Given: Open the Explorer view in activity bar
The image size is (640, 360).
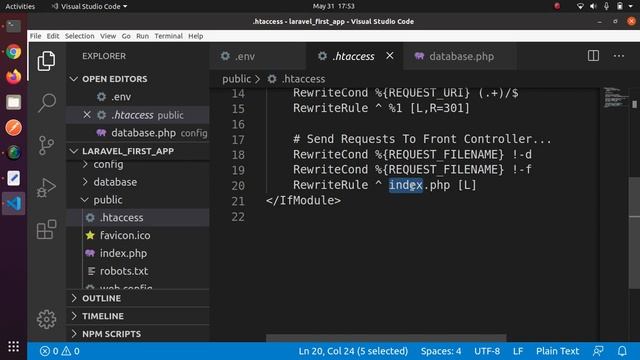Looking at the screenshot, I should (46, 61).
